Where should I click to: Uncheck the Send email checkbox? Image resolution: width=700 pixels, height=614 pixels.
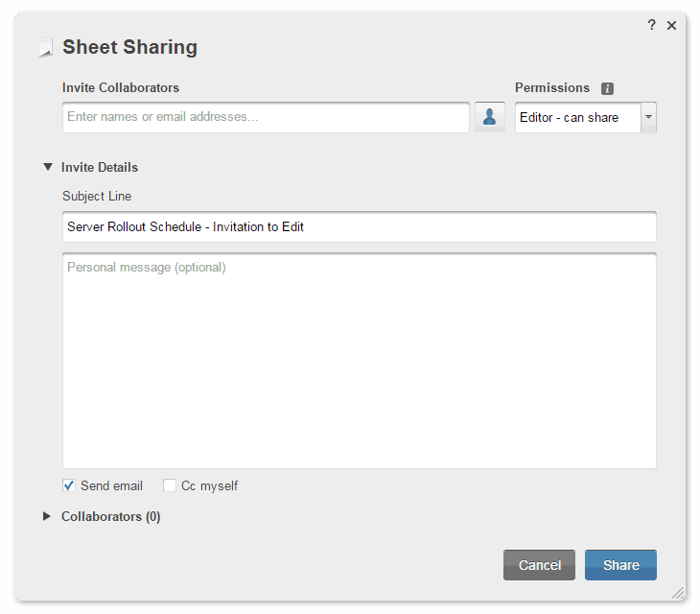pos(69,485)
